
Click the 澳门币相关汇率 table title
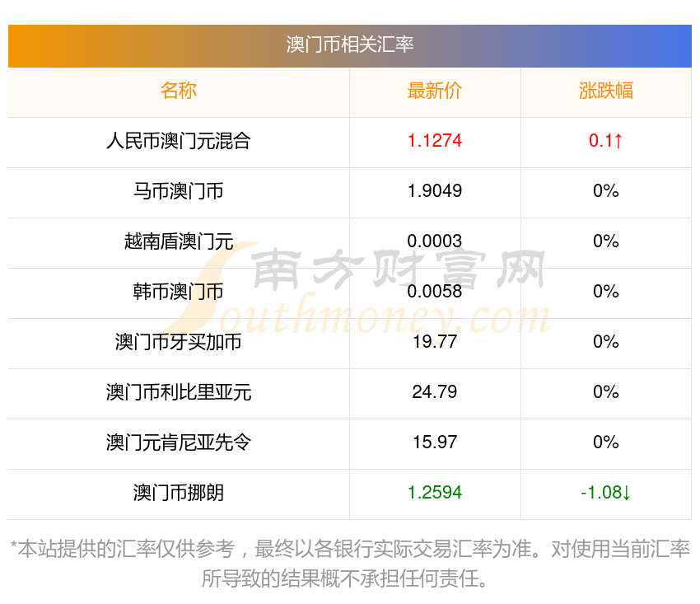pos(350,44)
